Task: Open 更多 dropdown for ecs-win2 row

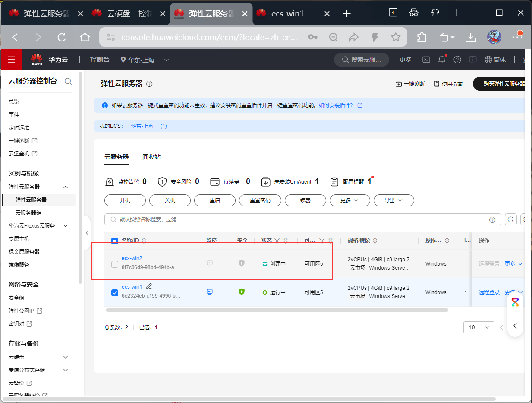Action: pyautogui.click(x=514, y=264)
